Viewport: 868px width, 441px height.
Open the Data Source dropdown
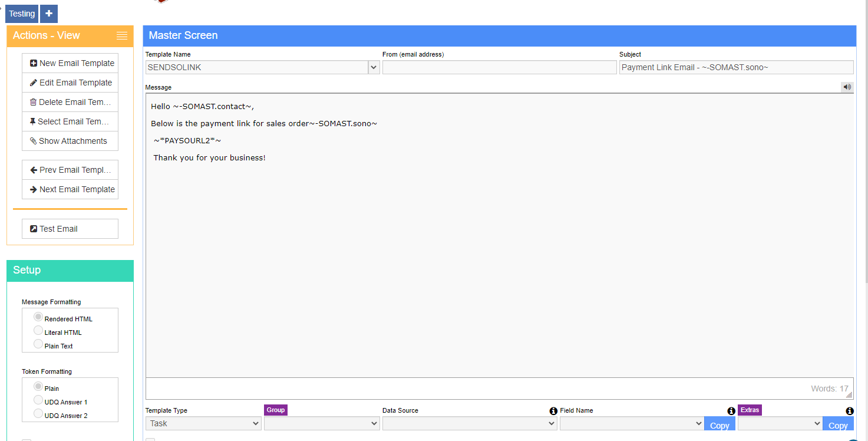tap(470, 423)
